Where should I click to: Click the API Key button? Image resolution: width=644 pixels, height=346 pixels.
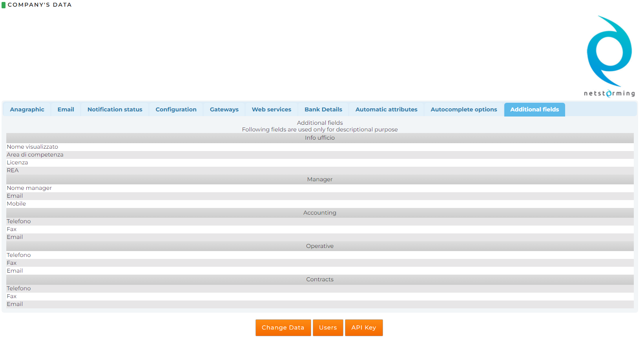(x=363, y=328)
